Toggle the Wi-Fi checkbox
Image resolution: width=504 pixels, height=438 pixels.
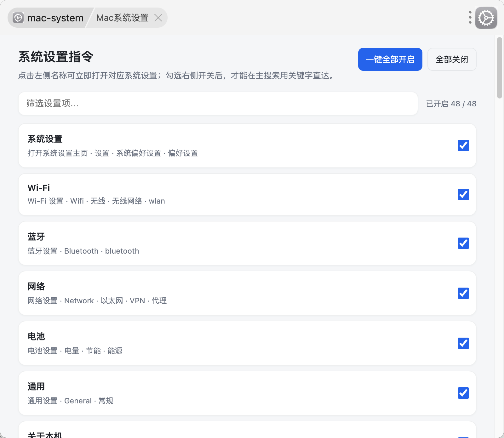[463, 194]
